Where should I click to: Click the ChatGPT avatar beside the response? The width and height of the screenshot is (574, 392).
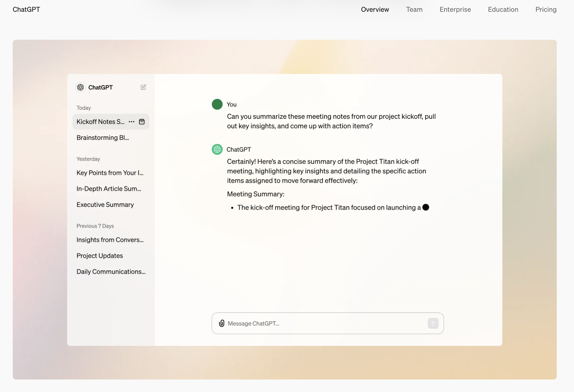(x=217, y=149)
